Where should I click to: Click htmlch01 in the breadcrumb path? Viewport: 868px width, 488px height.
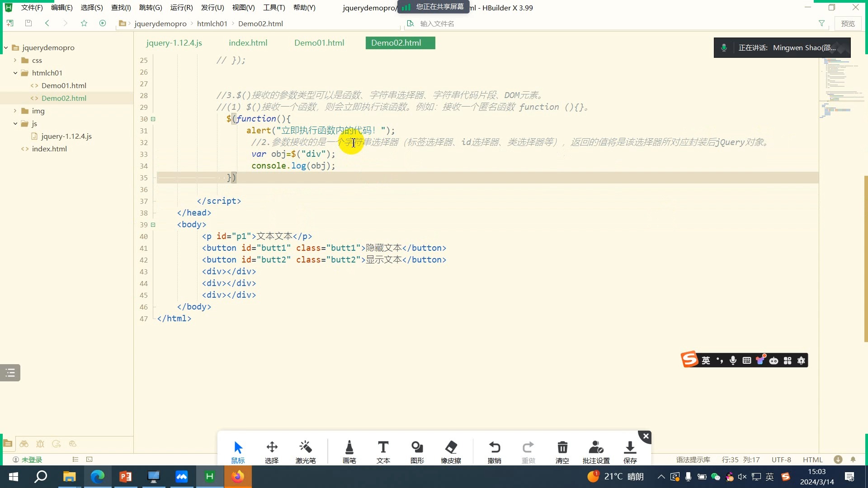click(212, 23)
